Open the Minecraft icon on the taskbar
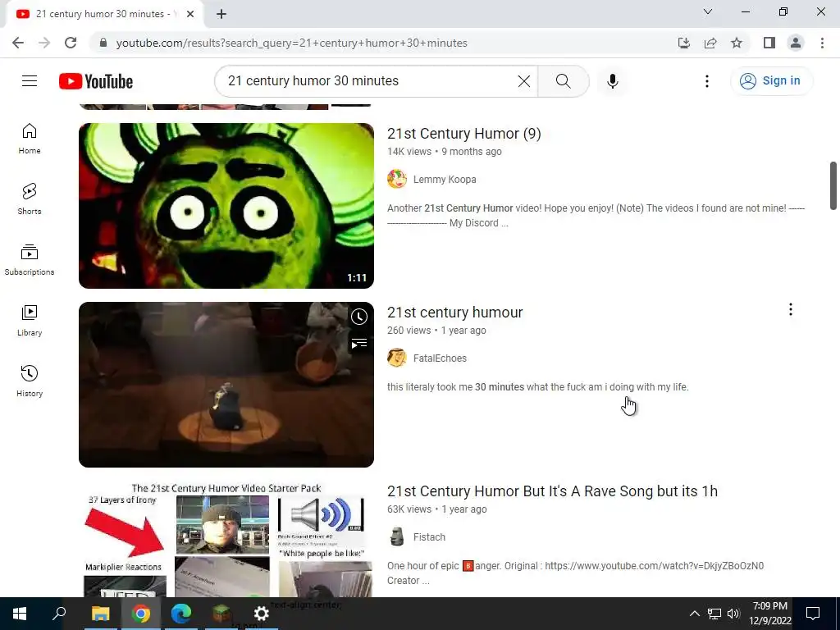The image size is (840, 630). 221,614
